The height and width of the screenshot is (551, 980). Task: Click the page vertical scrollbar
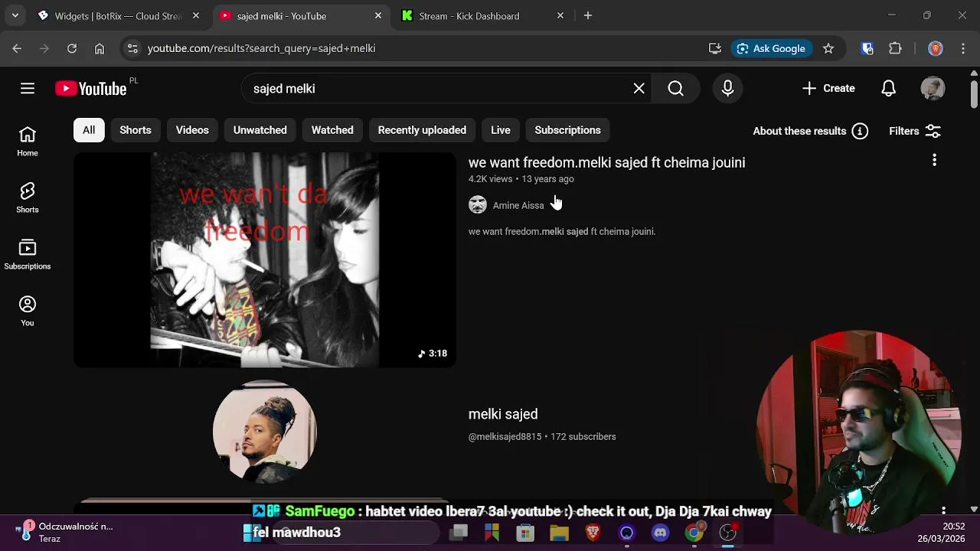(x=974, y=94)
